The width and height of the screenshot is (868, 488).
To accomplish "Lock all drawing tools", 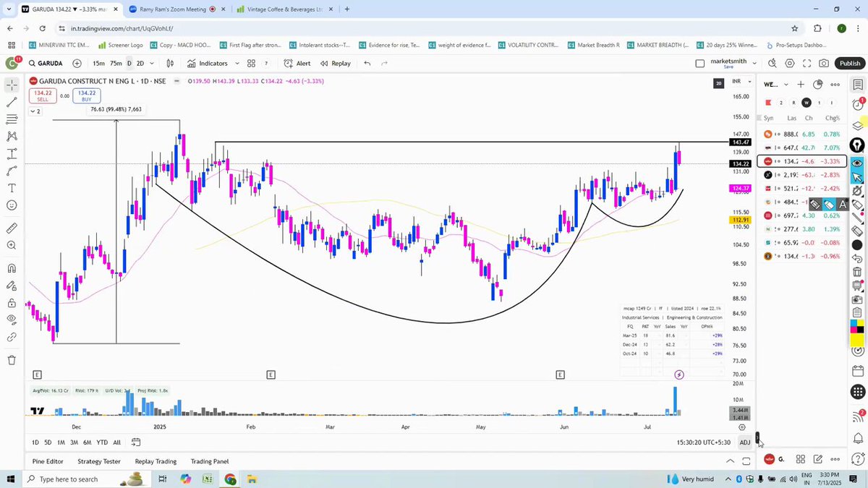I will 12,304.
